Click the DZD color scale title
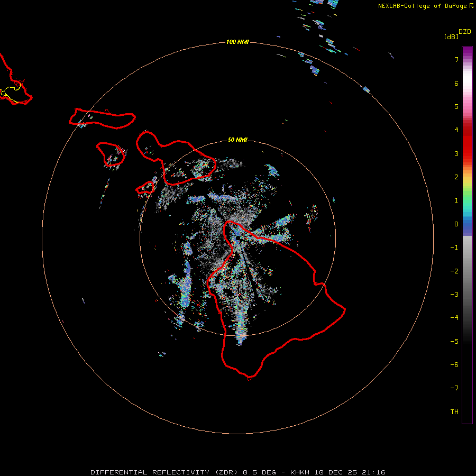476x476 pixels. pyautogui.click(x=465, y=32)
